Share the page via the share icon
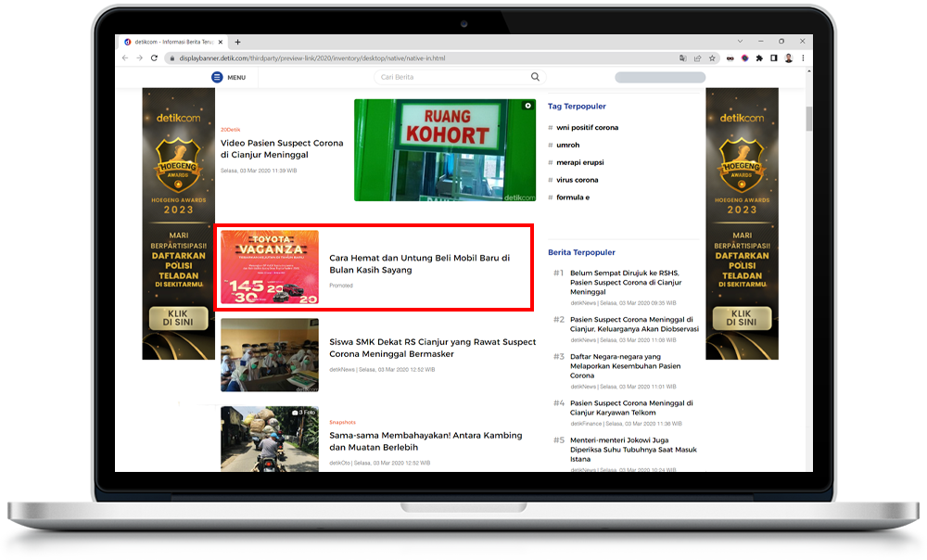 697,57
